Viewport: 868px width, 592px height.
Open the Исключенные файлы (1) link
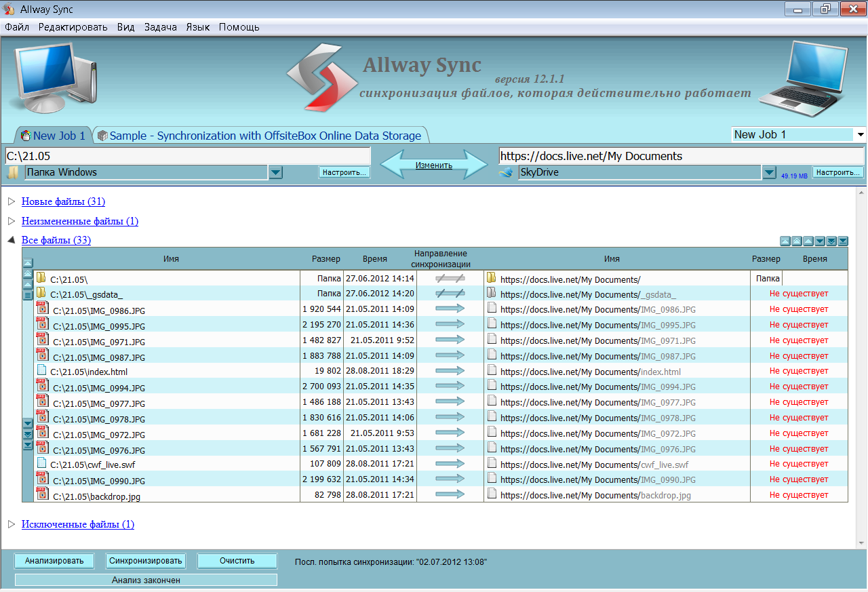coord(78,524)
